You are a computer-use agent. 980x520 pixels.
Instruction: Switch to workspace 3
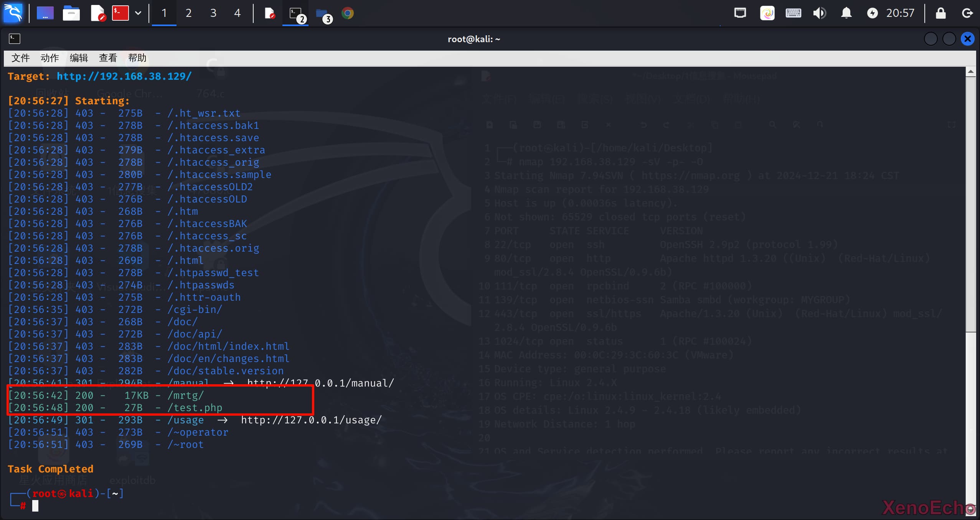(213, 13)
